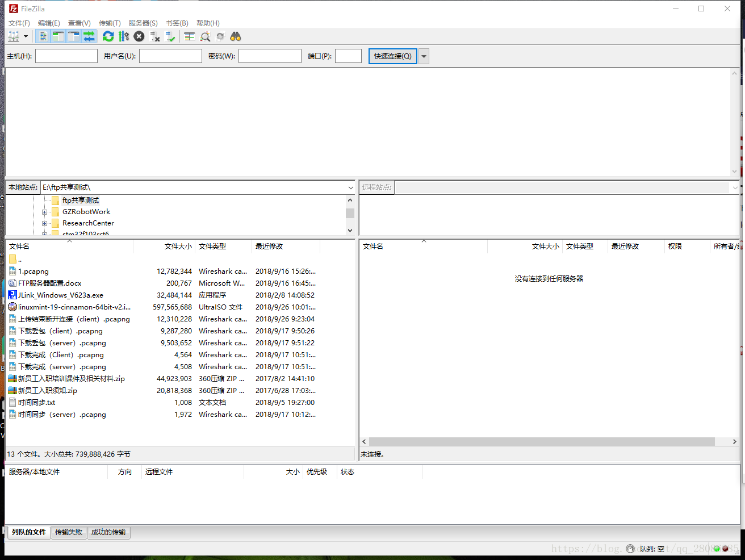
Task: Sort local files by 文件名 column
Action: coord(69,246)
